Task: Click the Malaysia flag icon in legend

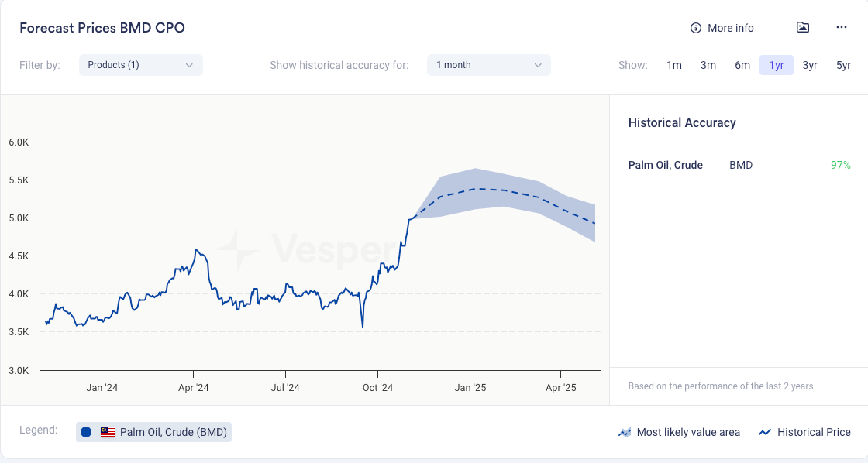Action: tap(108, 432)
